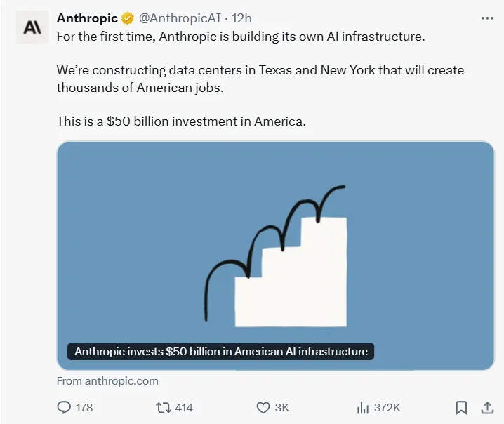Open the 12h timestamp link
This screenshot has width=504, height=424.
coord(241,19)
